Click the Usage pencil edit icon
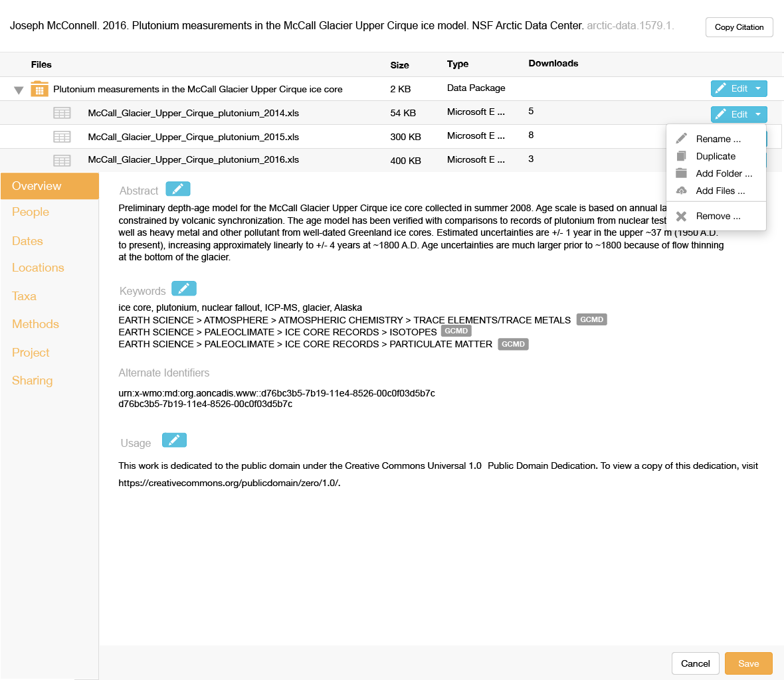Image resolution: width=784 pixels, height=680 pixels. (x=174, y=440)
